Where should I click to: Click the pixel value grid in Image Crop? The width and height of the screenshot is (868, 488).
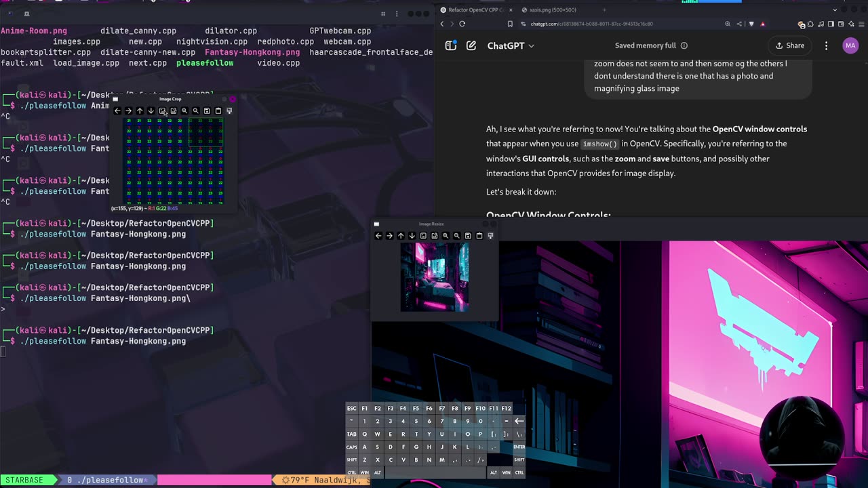(174, 161)
